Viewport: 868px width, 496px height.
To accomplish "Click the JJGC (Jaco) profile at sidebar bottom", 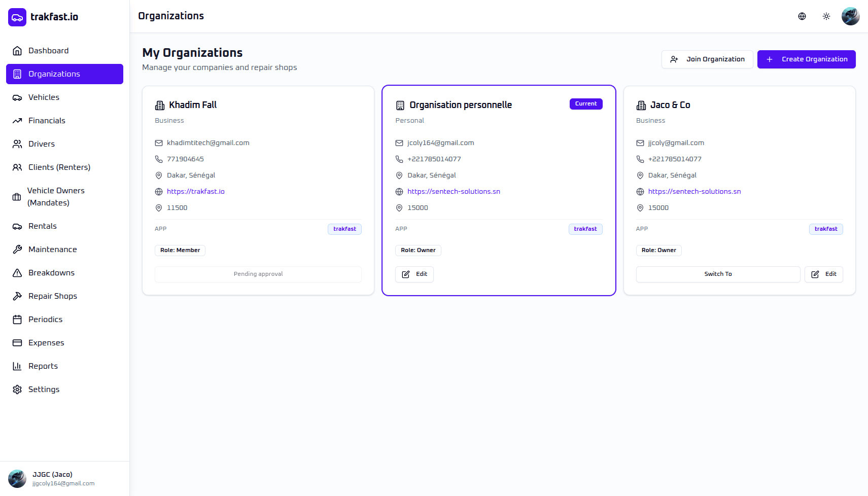I will [52, 478].
